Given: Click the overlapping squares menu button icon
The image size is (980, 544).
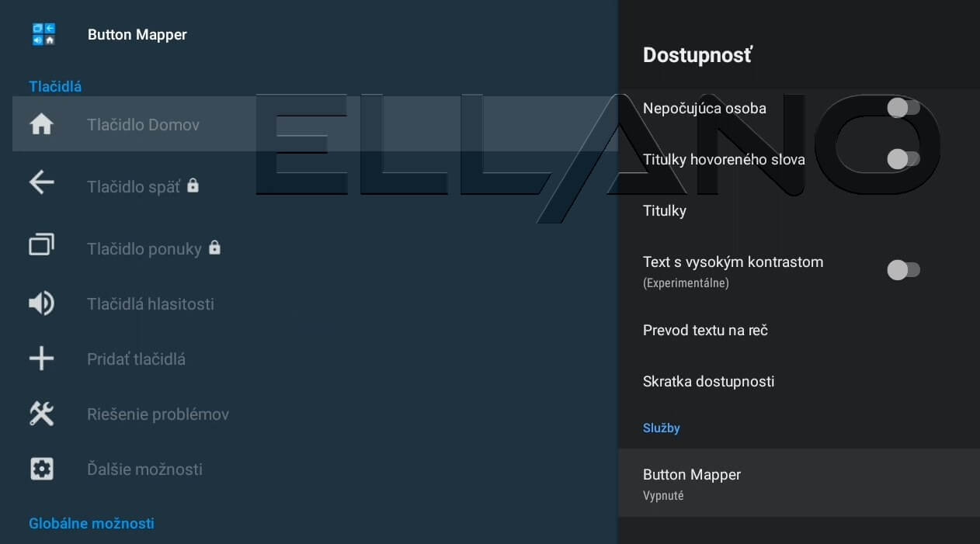Looking at the screenshot, I should pos(41,245).
